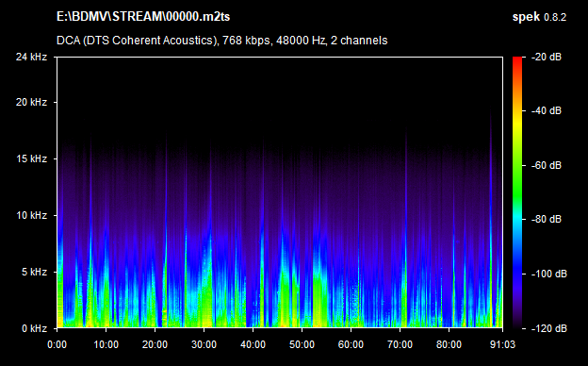Image resolution: width=588 pixels, height=366 pixels.
Task: Click the 24 kHz frequency label
Action: tap(31, 57)
